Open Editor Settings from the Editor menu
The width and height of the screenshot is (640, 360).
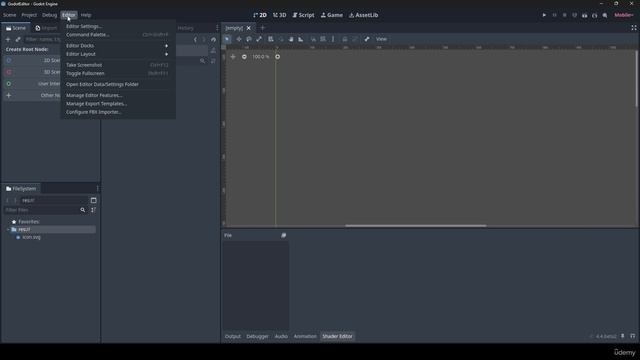pyautogui.click(x=118, y=26)
